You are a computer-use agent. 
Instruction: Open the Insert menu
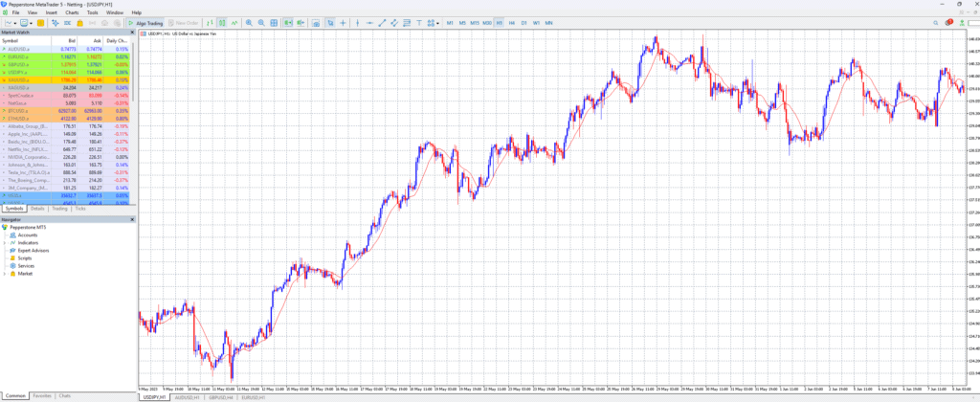(52, 12)
